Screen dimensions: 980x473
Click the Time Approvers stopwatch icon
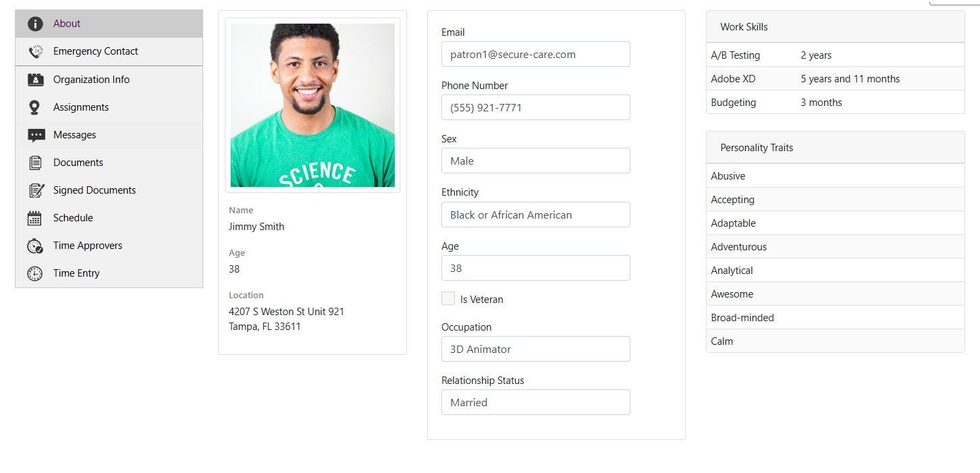pos(34,245)
